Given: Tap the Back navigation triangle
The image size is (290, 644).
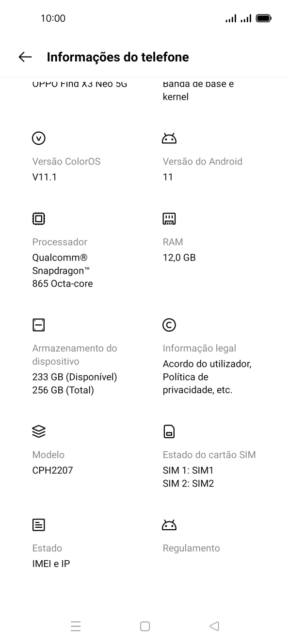Looking at the screenshot, I should pyautogui.click(x=214, y=626).
